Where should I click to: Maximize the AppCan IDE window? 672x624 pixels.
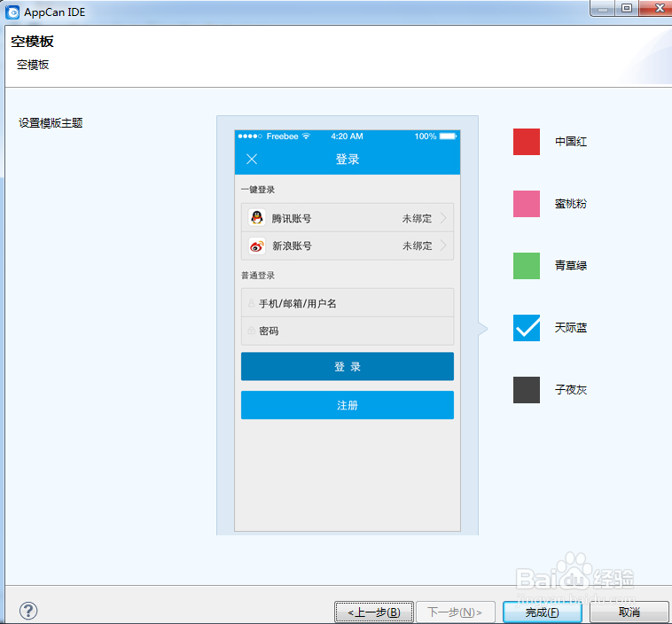627,8
